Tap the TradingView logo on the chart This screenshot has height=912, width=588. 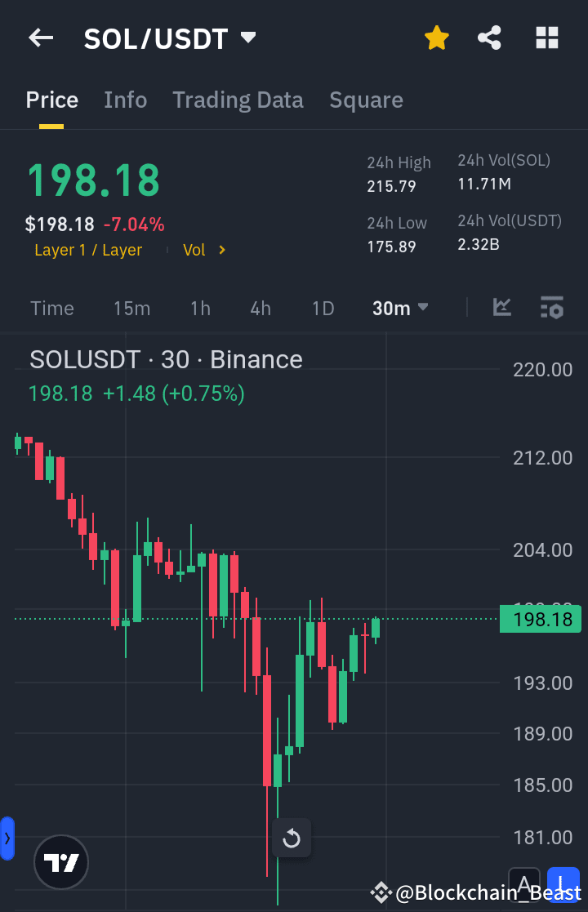click(60, 862)
